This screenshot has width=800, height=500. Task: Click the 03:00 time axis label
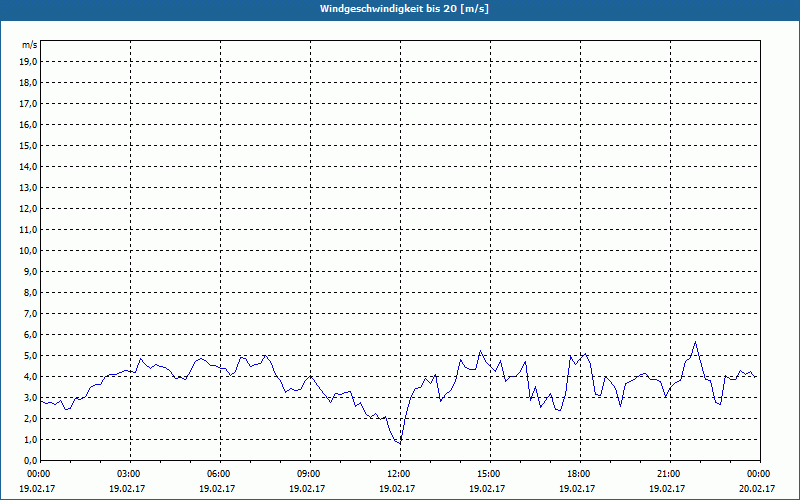[x=131, y=474]
